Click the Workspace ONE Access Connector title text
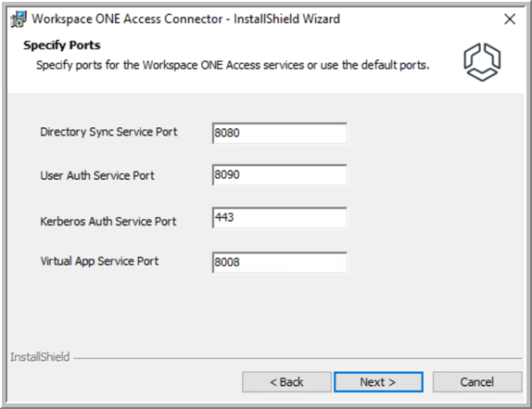Image resolution: width=532 pixels, height=409 pixels. (185, 19)
